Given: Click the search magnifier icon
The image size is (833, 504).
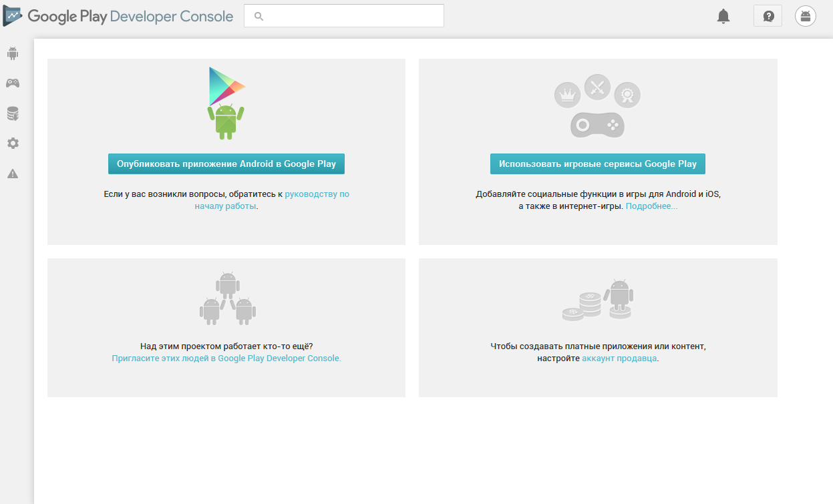Looking at the screenshot, I should [x=259, y=16].
